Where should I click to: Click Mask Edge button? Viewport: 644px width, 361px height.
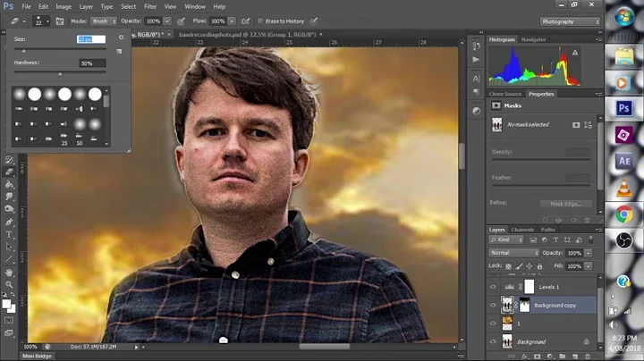(565, 204)
